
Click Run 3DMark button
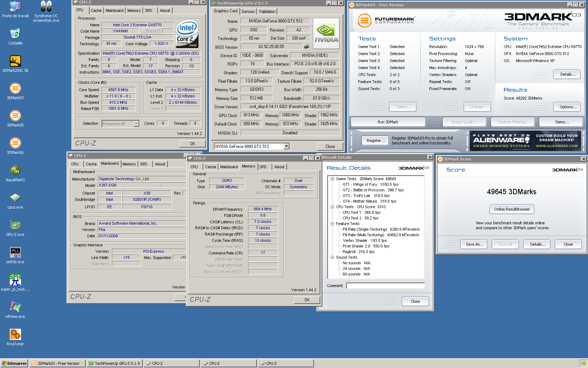click(x=388, y=122)
